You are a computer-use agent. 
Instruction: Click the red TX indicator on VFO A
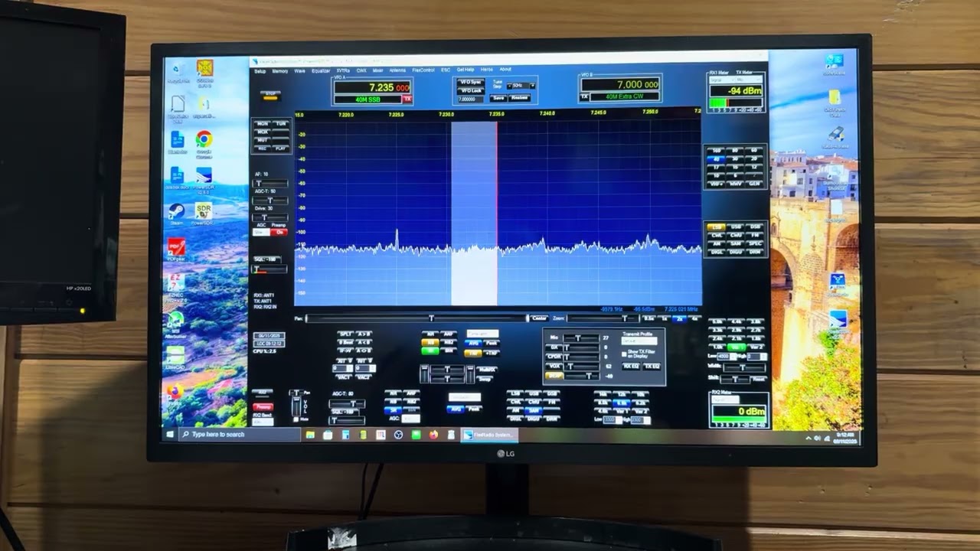(x=407, y=99)
